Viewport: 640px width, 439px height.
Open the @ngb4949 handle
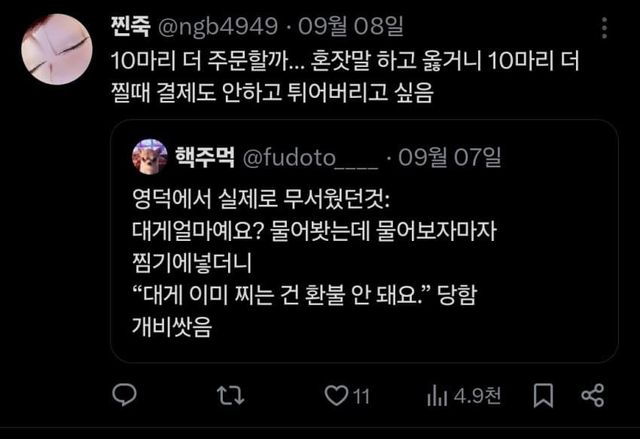218,27
